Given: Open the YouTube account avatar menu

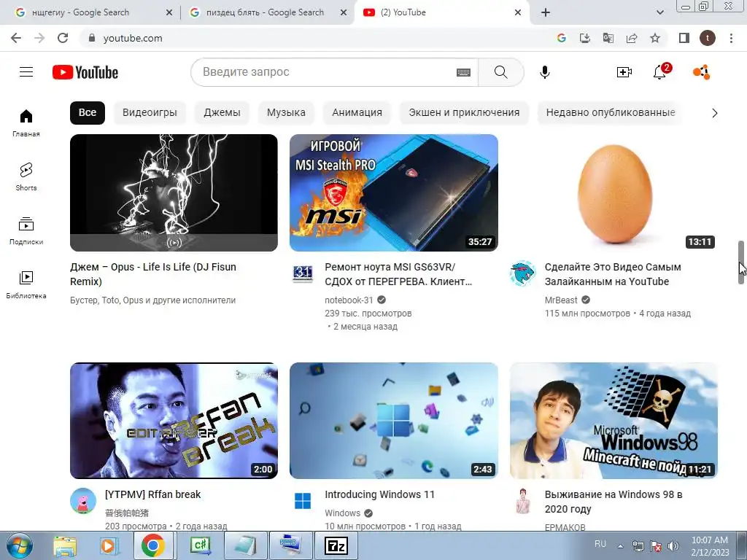Looking at the screenshot, I should click(701, 72).
